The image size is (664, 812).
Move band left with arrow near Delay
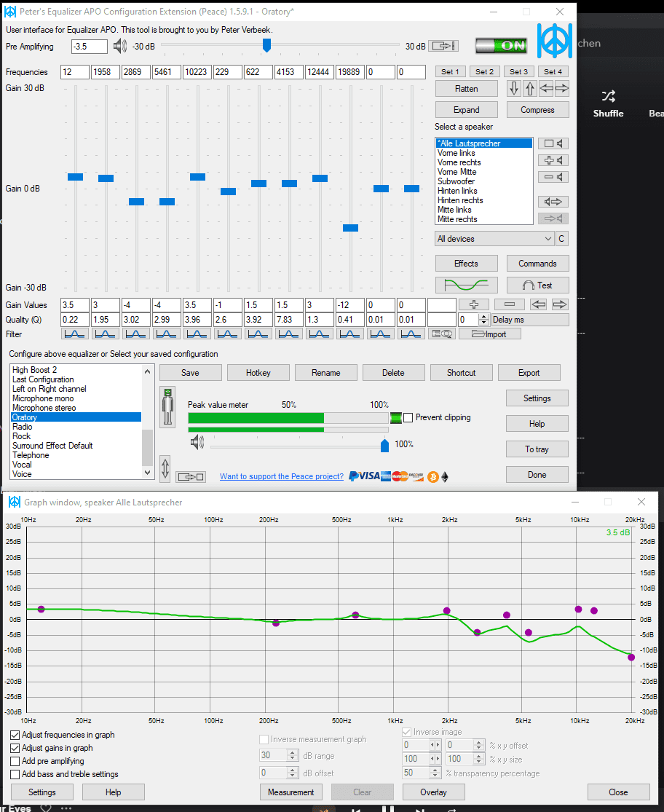[539, 304]
